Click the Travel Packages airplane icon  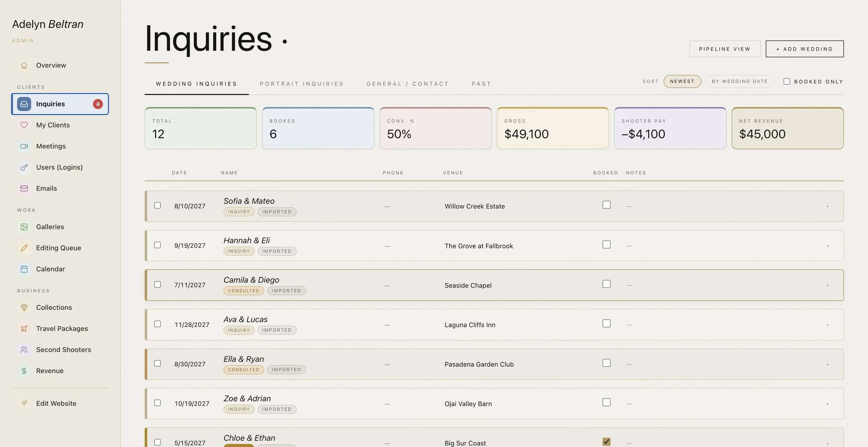click(x=24, y=329)
